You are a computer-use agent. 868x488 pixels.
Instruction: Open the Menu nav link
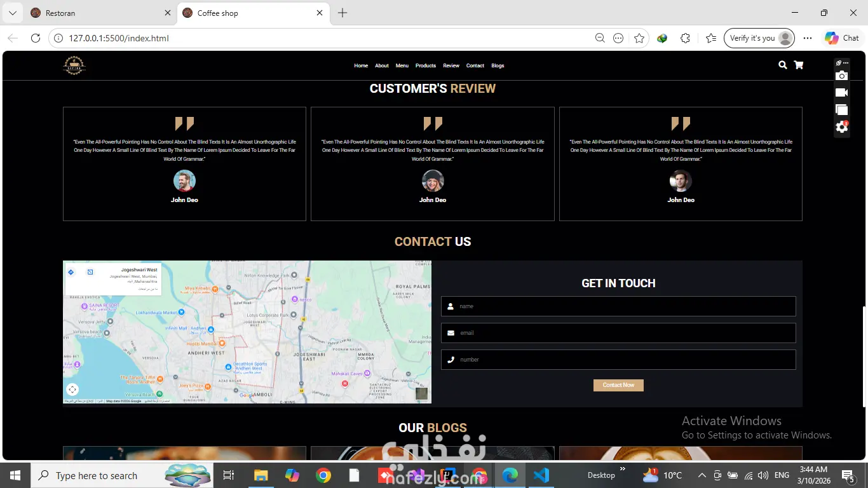(x=402, y=65)
